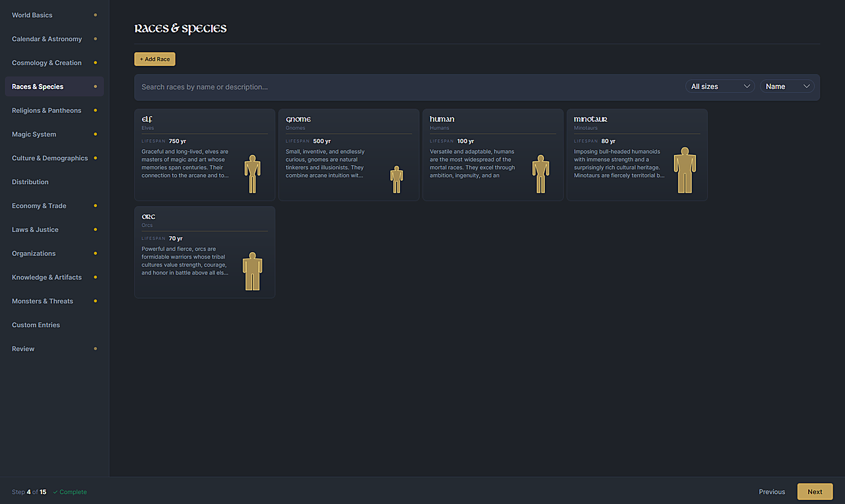Open Economy & Trade section
This screenshot has height=504, width=845.
(x=54, y=206)
